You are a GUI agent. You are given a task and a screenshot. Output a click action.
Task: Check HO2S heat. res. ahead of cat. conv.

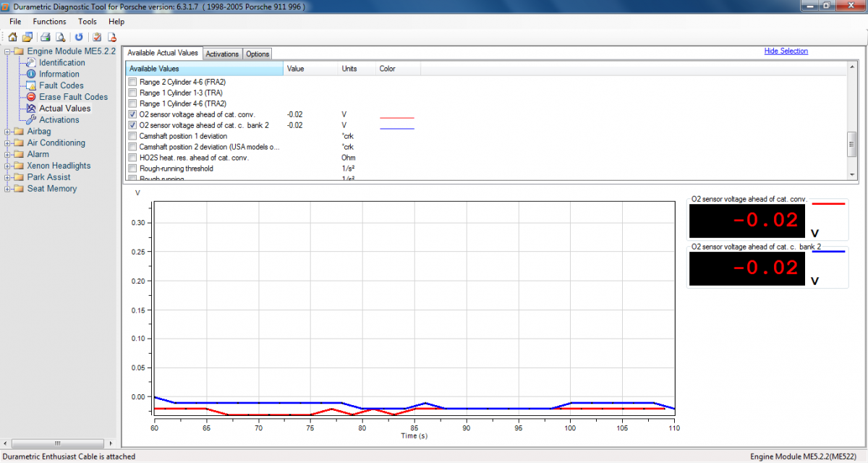132,158
